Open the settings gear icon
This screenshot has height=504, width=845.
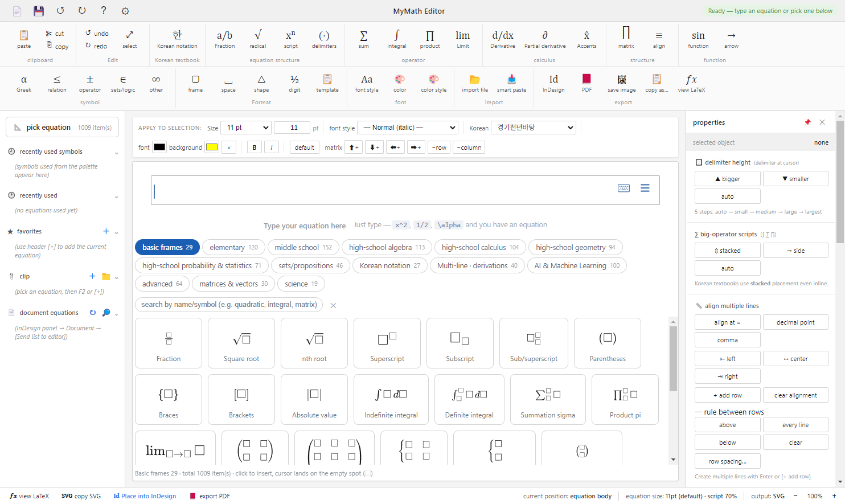(125, 11)
